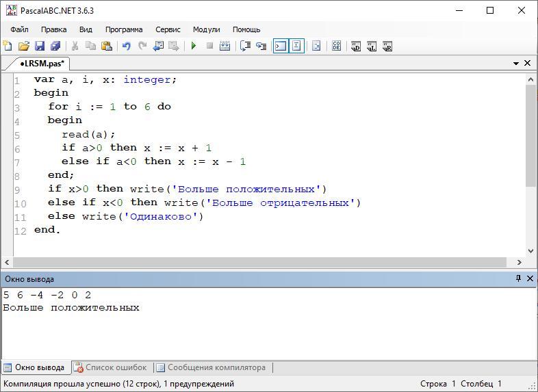538x392 pixels.
Task: Open the Сервис menu
Action: tap(168, 29)
